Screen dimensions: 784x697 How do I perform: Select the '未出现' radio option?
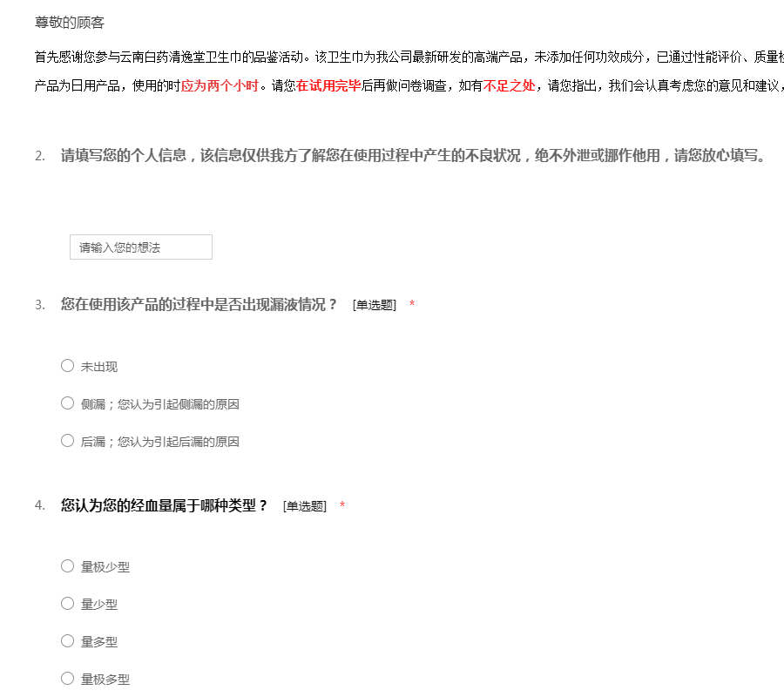67,366
